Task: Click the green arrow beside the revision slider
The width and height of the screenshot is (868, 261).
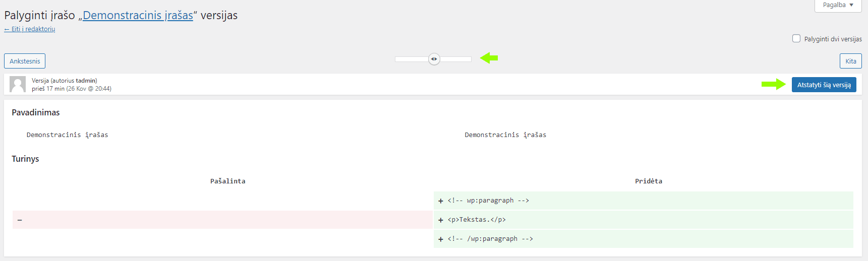Action: 489,58
